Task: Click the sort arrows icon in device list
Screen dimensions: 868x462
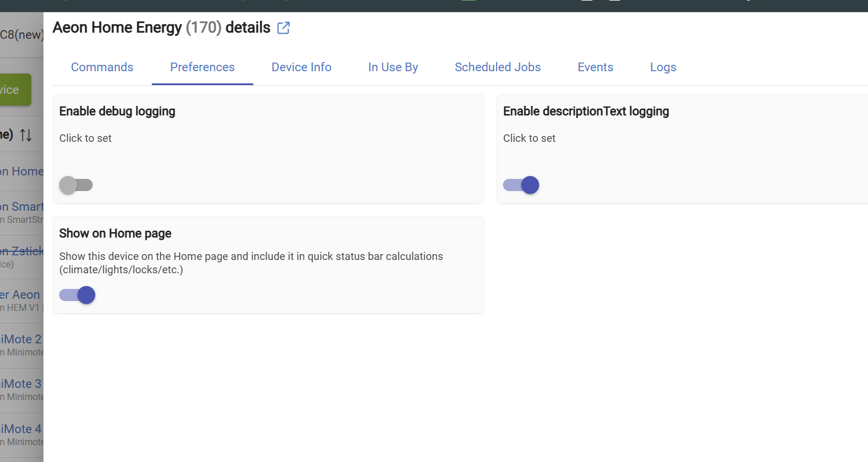Action: [x=25, y=135]
